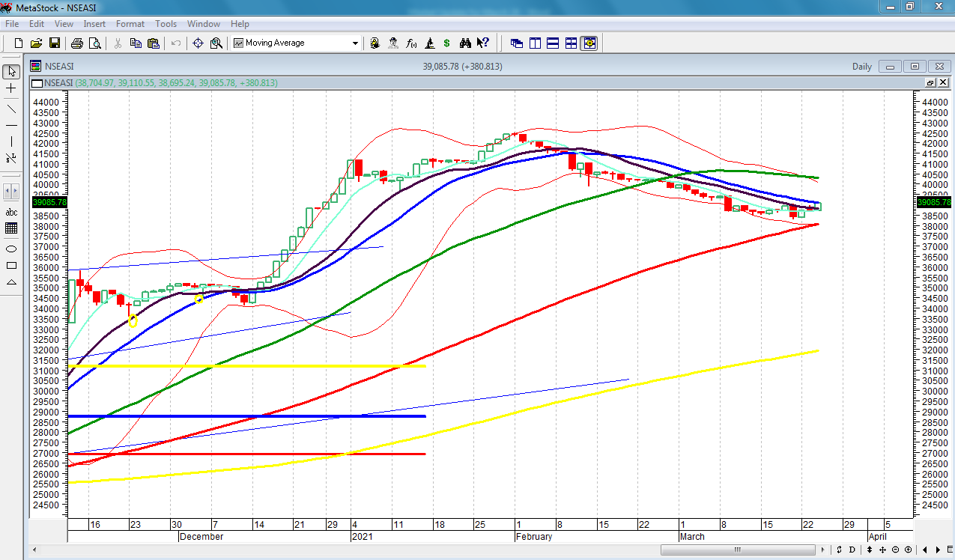Select the trendline drawing tool

click(x=11, y=107)
